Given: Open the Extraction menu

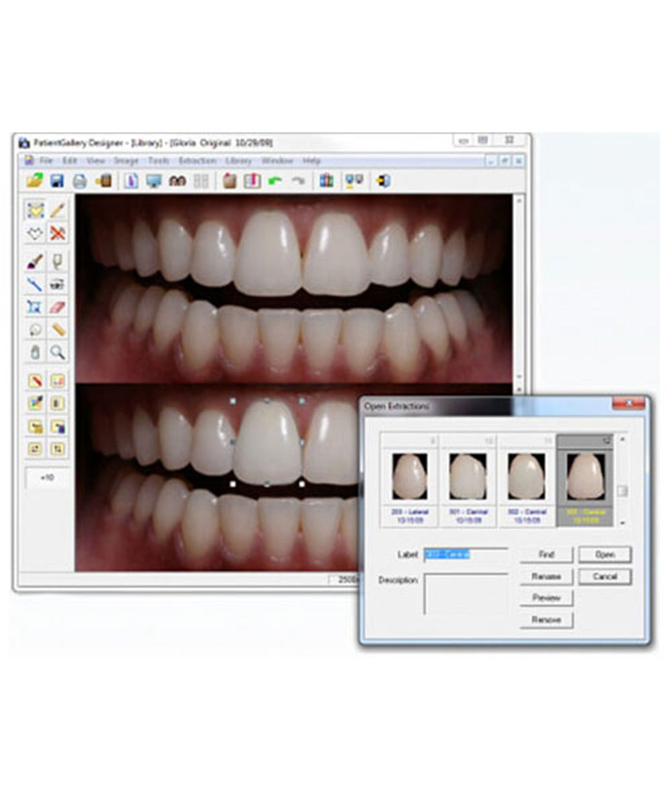Looking at the screenshot, I should 197,161.
